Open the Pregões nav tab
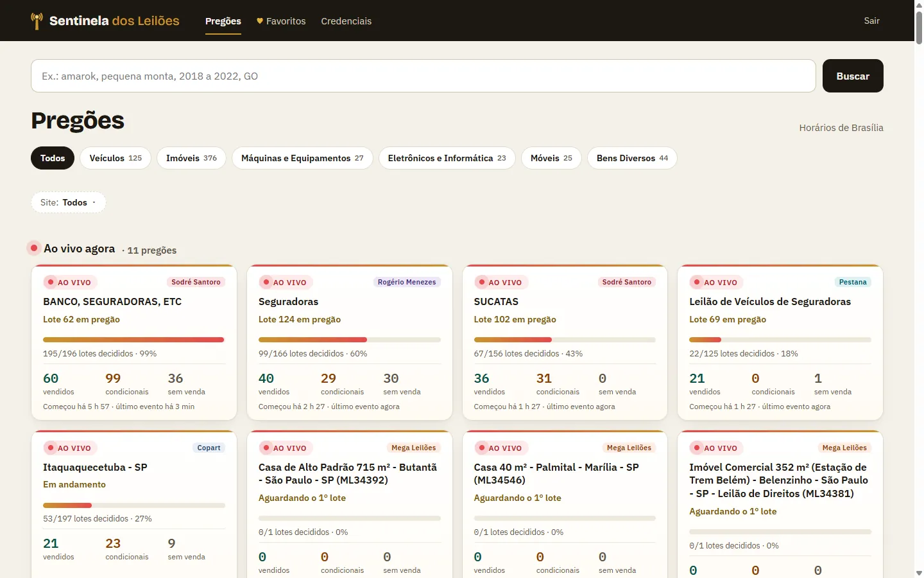The height and width of the screenshot is (578, 924). click(x=223, y=21)
